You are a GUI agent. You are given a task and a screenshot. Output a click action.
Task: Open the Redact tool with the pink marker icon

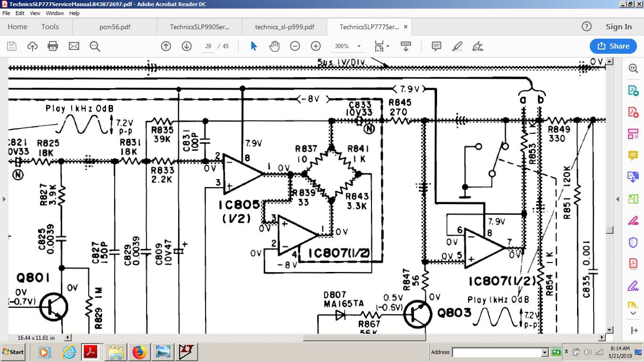pos(633,221)
